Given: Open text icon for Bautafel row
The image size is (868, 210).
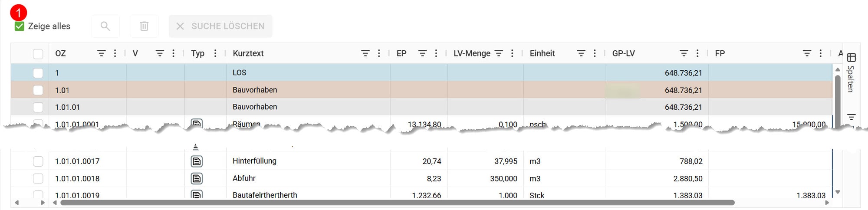Looking at the screenshot, I should point(197,195).
